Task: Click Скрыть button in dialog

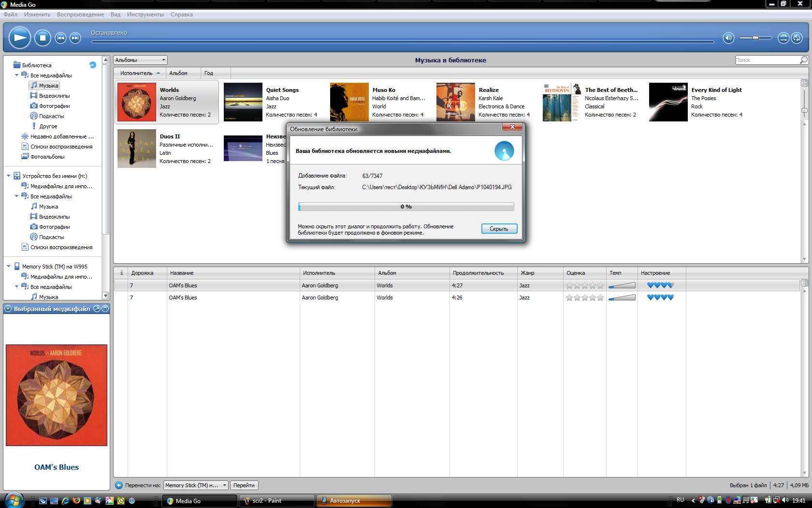Action: pyautogui.click(x=499, y=229)
